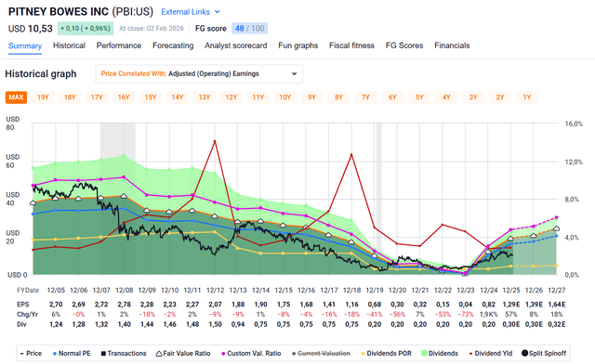Go to the Forecasting tab

tap(173, 45)
